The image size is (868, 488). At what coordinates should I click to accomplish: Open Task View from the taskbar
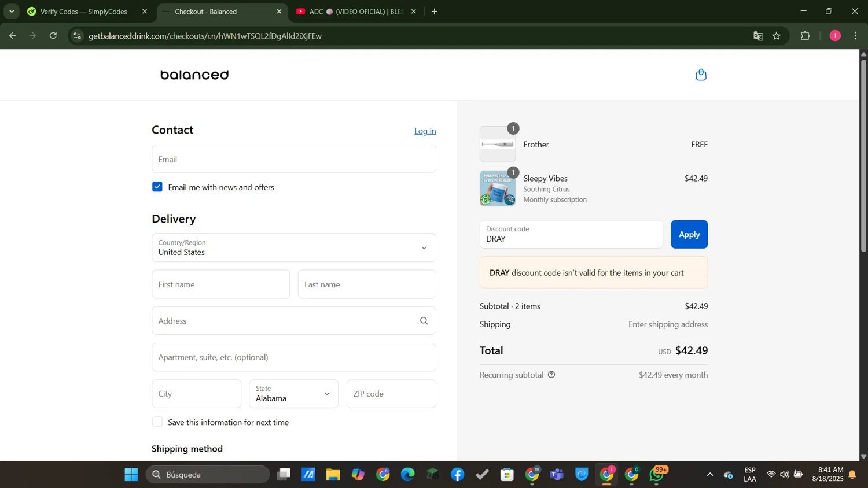point(283,475)
